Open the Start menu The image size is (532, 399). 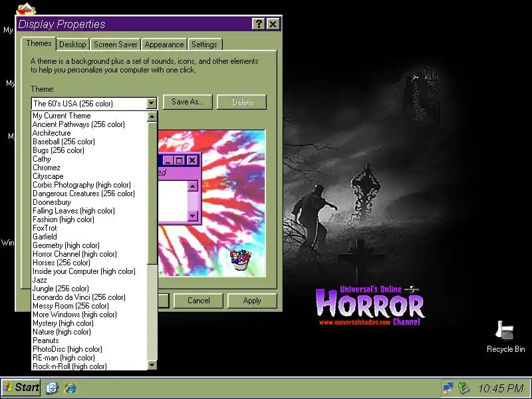21,388
